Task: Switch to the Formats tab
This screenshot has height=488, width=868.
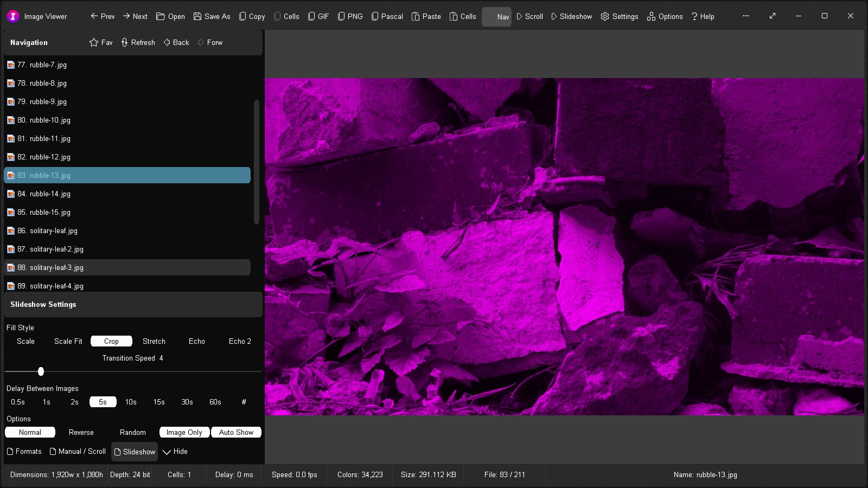Action: coord(24,451)
